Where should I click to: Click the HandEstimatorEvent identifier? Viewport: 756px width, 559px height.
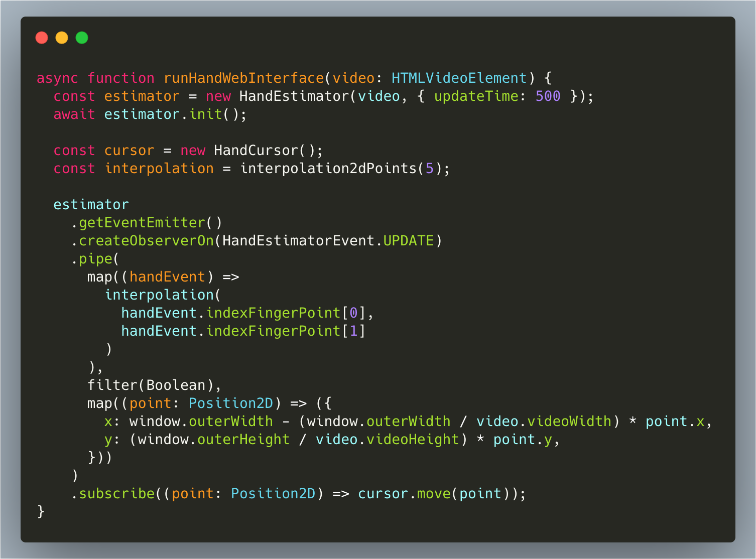pos(299,241)
